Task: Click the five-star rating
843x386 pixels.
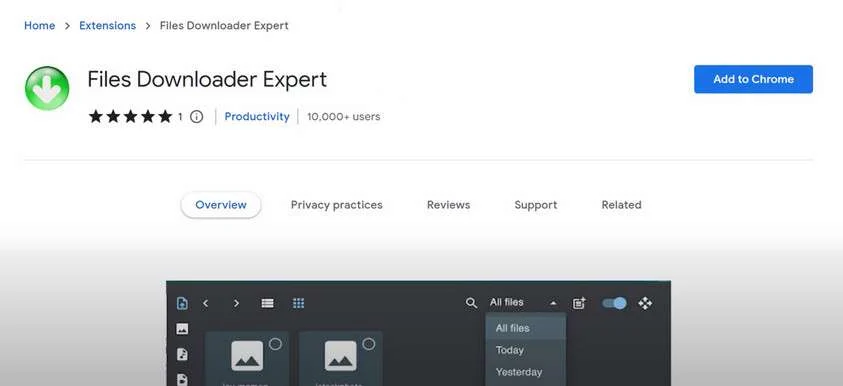Action: [x=130, y=117]
